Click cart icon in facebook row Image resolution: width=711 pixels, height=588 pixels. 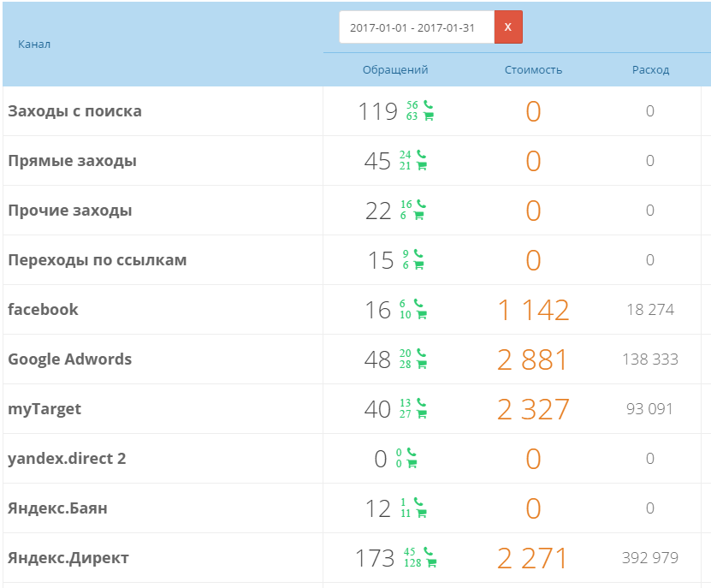point(421,314)
